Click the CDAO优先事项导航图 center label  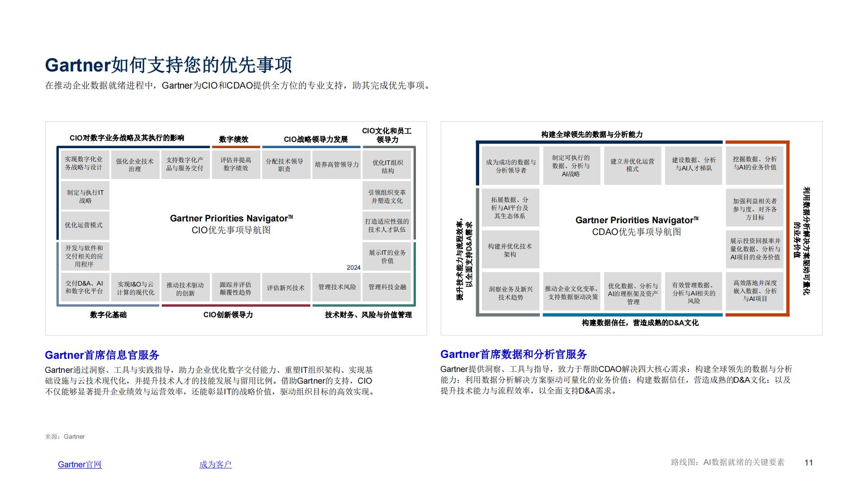[x=637, y=232]
